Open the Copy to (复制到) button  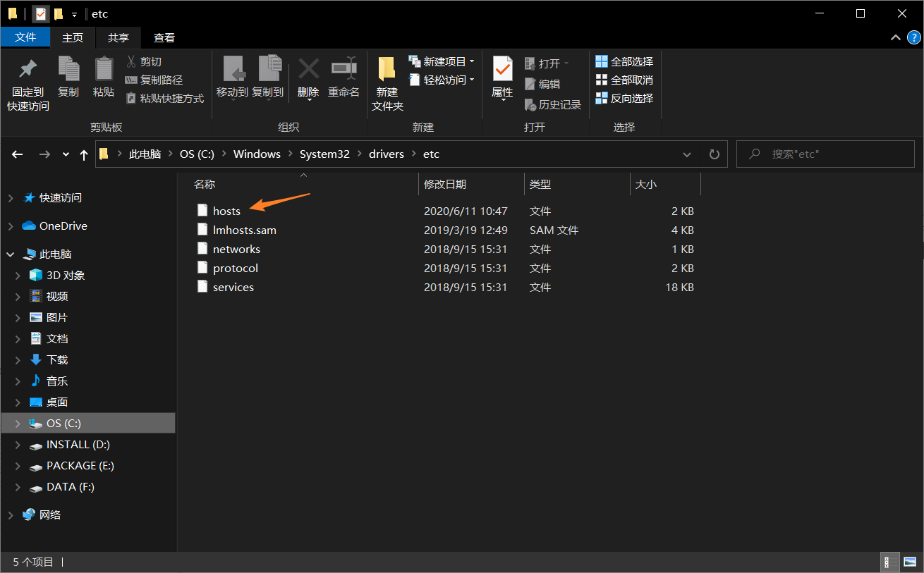click(x=268, y=77)
